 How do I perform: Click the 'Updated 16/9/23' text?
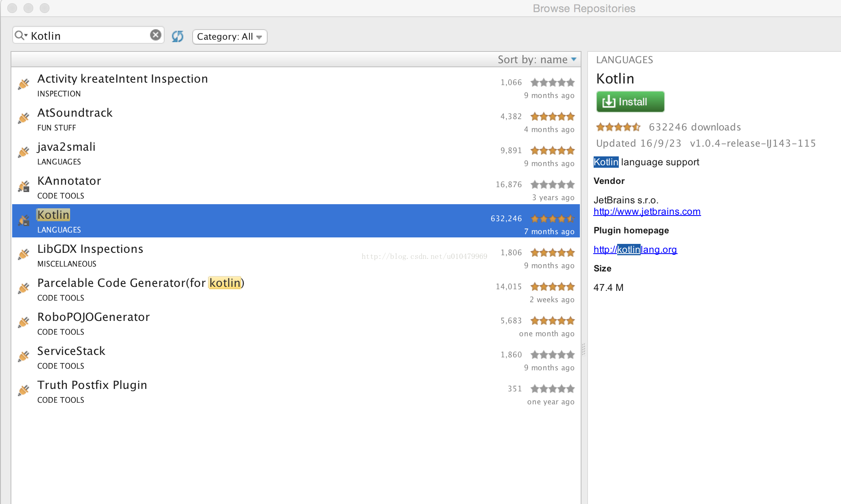pos(639,143)
